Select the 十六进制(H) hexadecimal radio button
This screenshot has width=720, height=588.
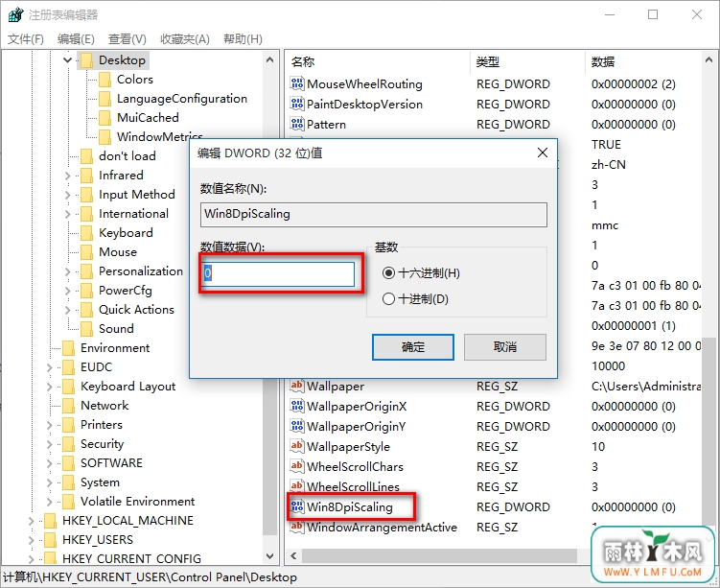pyautogui.click(x=388, y=273)
